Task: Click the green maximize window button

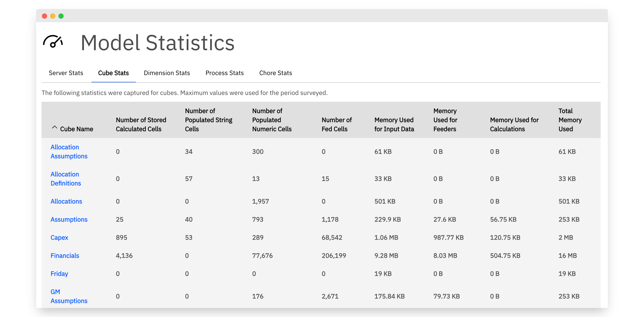Action: point(61,16)
